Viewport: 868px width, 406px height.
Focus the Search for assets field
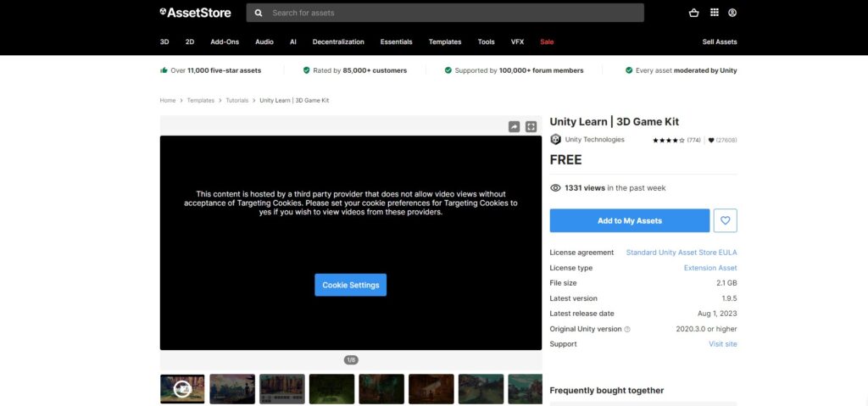(x=445, y=13)
